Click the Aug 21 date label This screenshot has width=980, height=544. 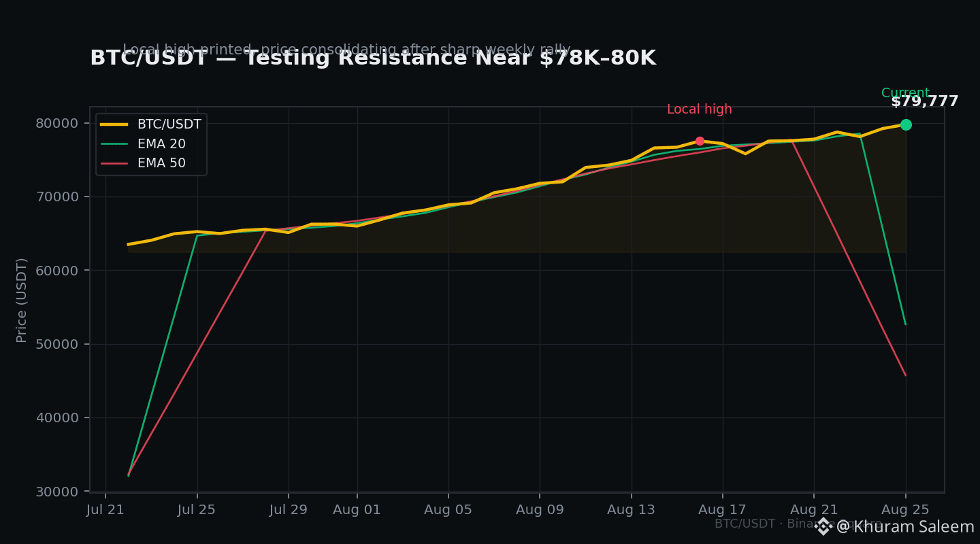814,510
